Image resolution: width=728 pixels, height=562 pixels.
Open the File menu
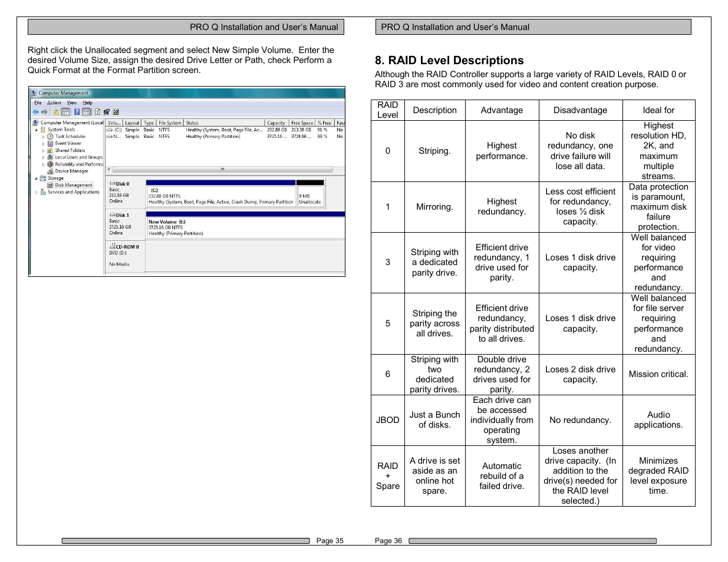38,103
